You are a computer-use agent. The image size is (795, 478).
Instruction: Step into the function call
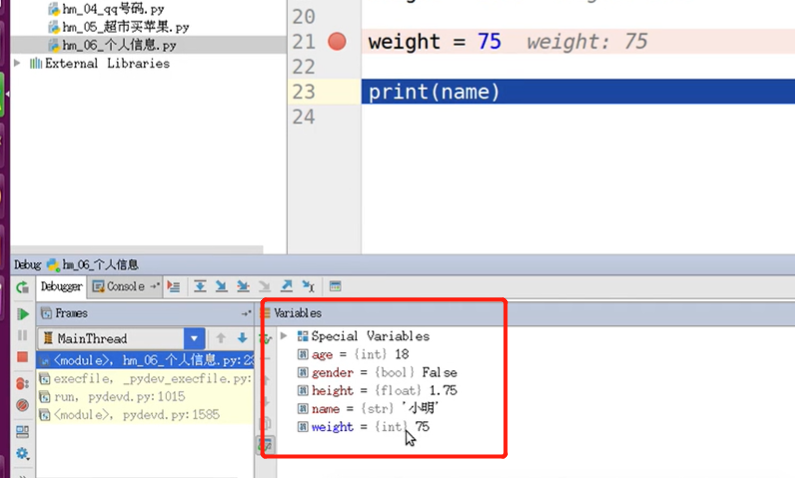[222, 286]
